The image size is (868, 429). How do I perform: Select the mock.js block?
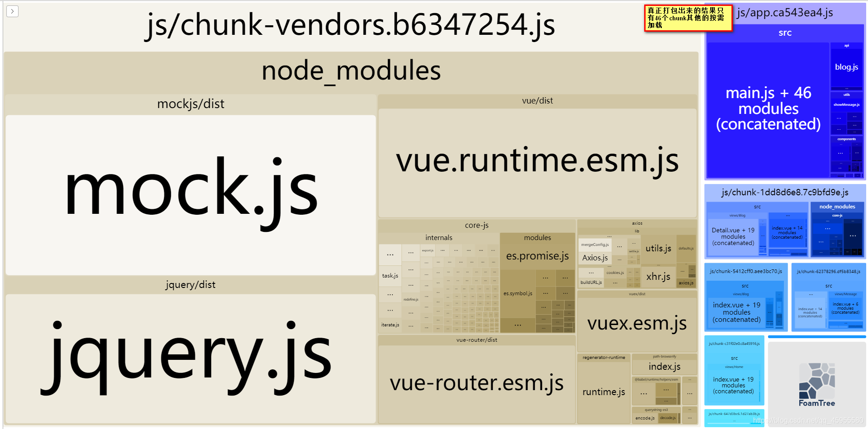[x=191, y=195]
